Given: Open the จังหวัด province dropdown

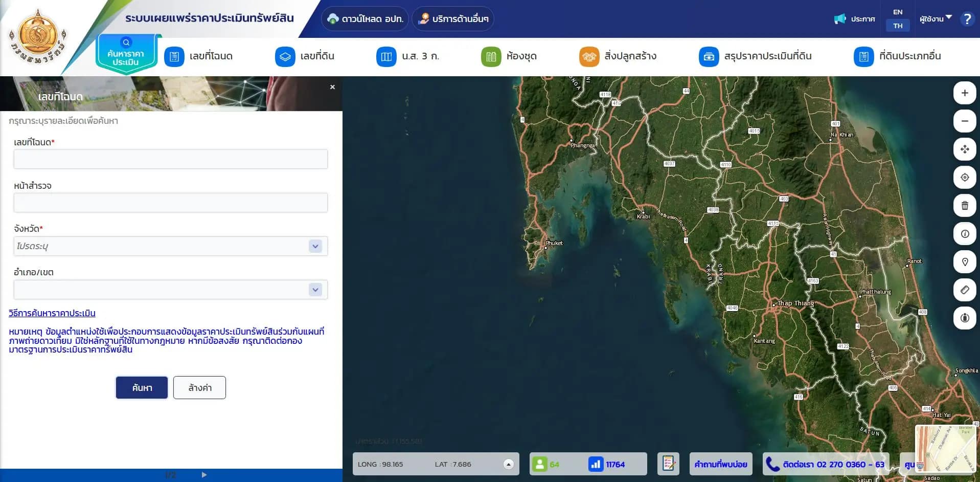Looking at the screenshot, I should [x=315, y=246].
